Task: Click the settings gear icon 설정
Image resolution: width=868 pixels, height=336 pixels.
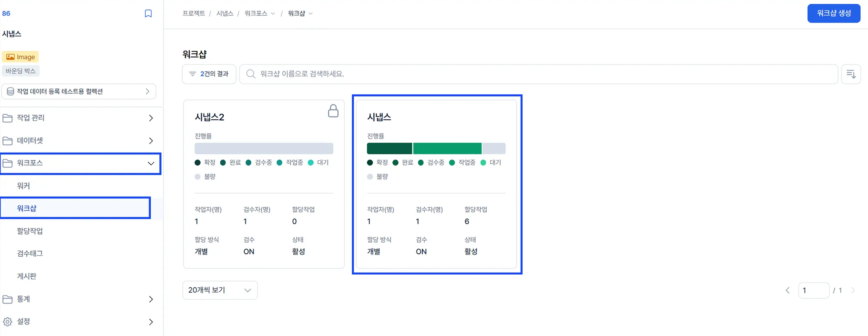Action: (x=8, y=322)
